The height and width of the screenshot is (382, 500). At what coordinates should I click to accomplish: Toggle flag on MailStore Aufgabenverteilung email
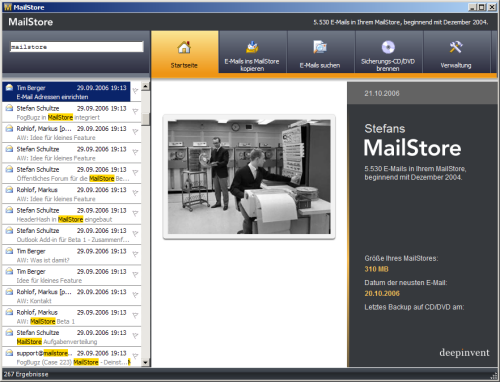click(135, 336)
